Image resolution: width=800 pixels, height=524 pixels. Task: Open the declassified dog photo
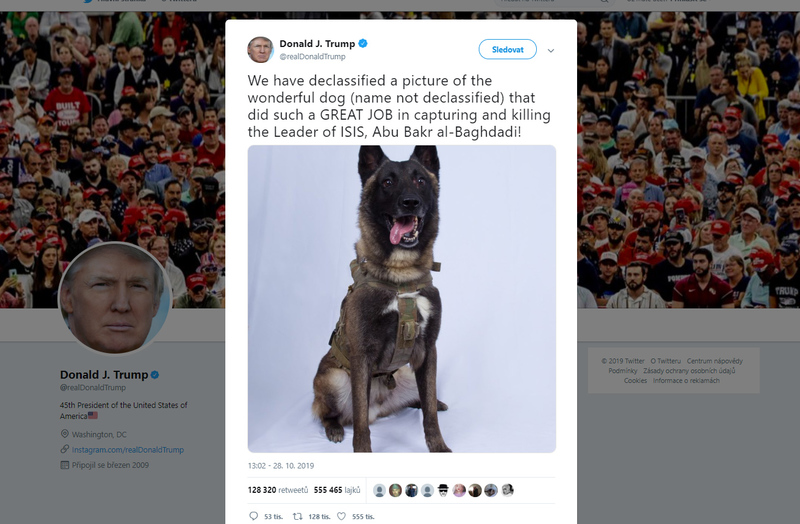pyautogui.click(x=402, y=298)
